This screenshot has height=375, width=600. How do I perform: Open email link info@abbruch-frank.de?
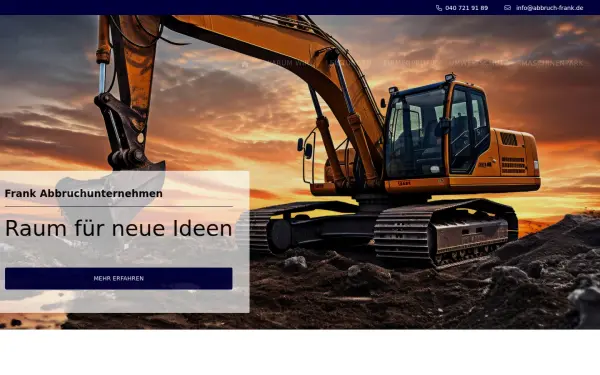click(x=549, y=8)
